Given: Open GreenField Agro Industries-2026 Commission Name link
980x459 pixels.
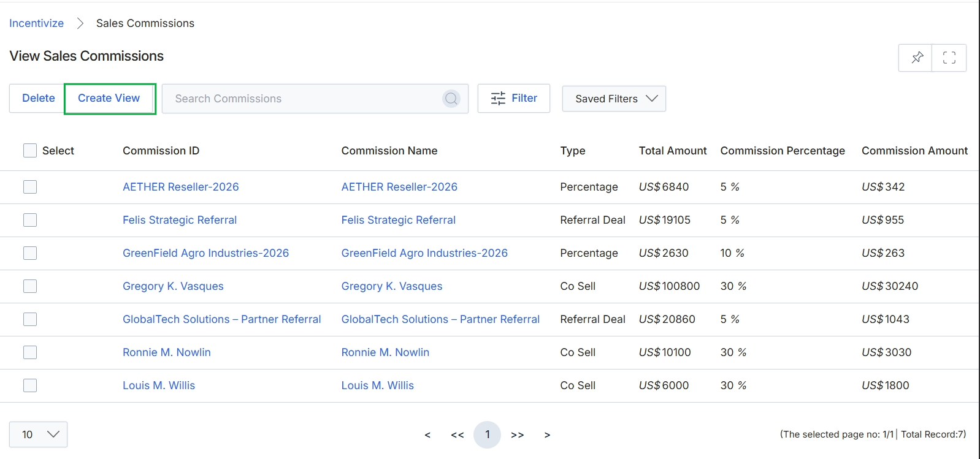Looking at the screenshot, I should 424,253.
